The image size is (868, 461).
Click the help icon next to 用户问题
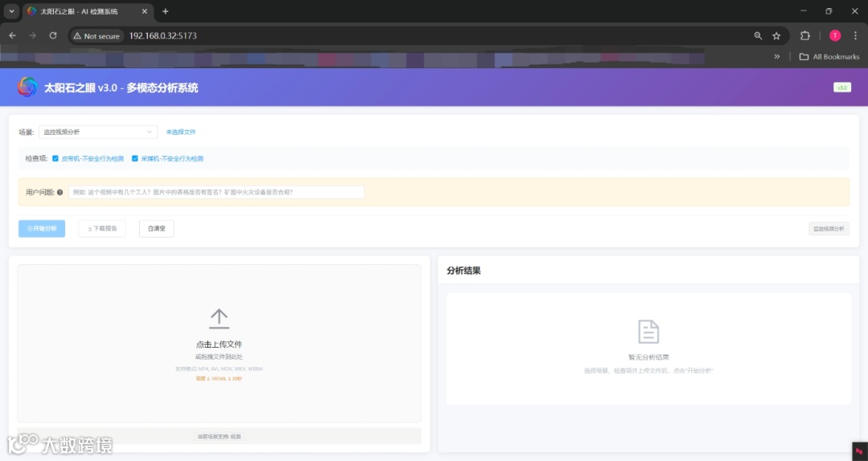[59, 193]
